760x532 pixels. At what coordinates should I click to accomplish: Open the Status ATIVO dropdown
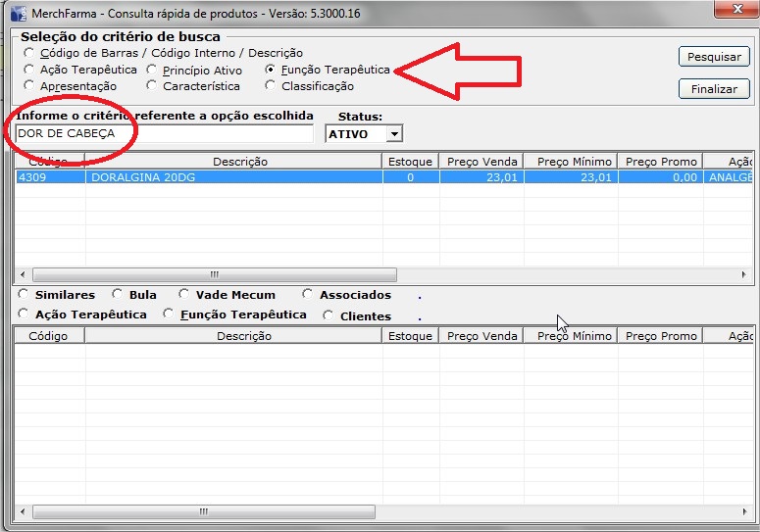pos(394,134)
